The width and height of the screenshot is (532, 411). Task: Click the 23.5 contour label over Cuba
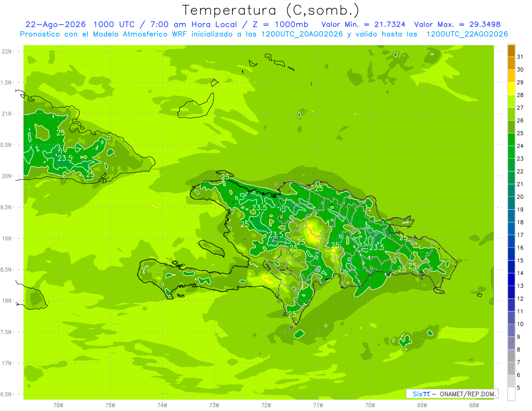pos(65,158)
